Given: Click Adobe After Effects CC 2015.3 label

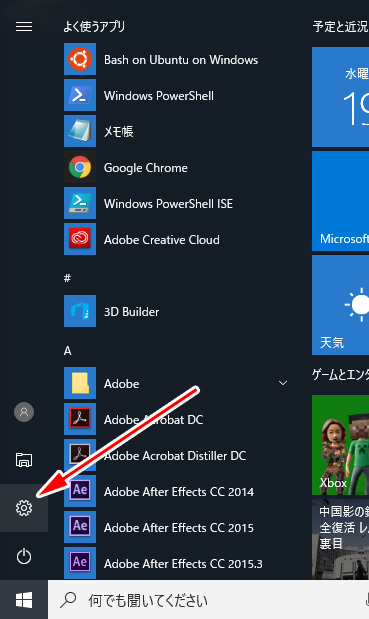Looking at the screenshot, I should tap(183, 563).
